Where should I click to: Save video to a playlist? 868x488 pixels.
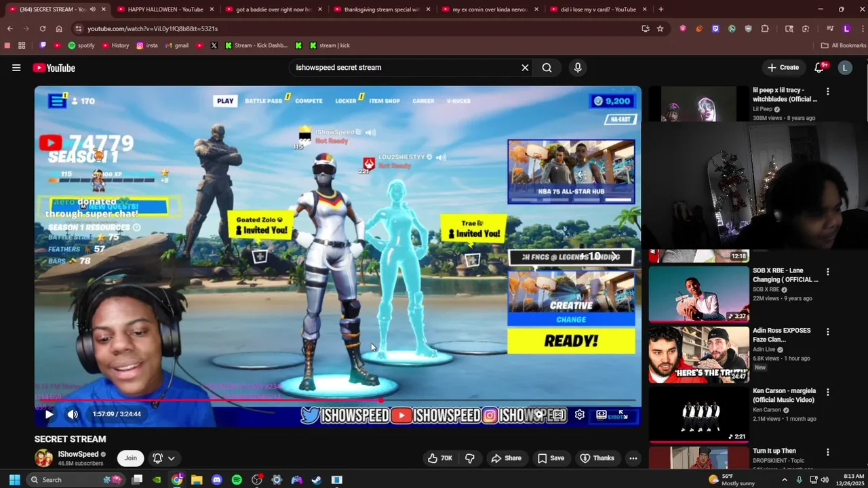tap(551, 458)
